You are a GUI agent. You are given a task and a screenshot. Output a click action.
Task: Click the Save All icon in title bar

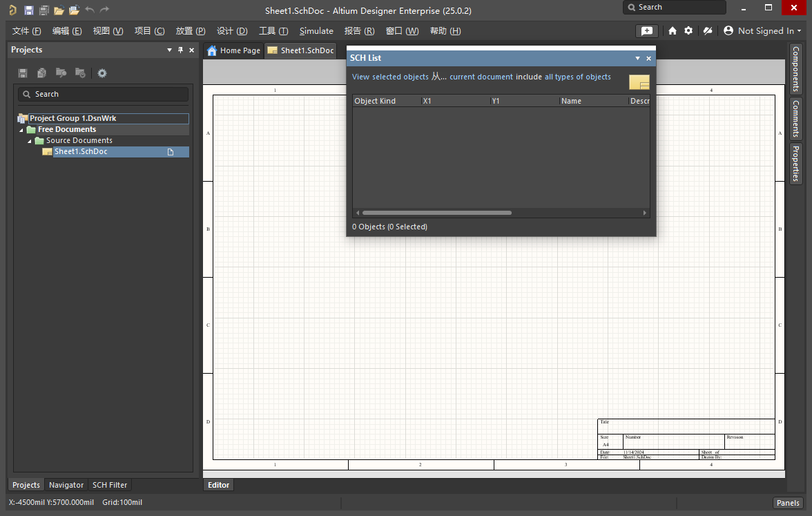click(44, 10)
